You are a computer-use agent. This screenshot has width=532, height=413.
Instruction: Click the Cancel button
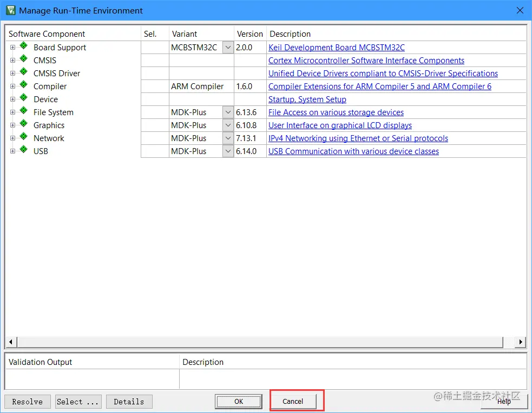tap(293, 402)
